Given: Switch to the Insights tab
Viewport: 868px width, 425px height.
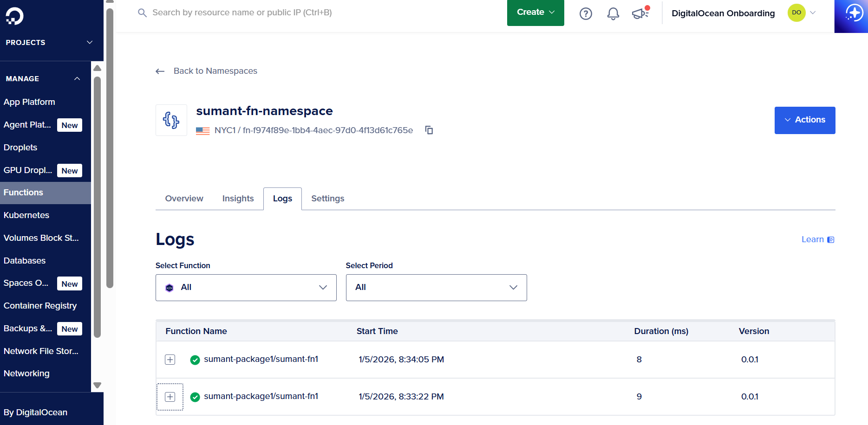Looking at the screenshot, I should 238,199.
